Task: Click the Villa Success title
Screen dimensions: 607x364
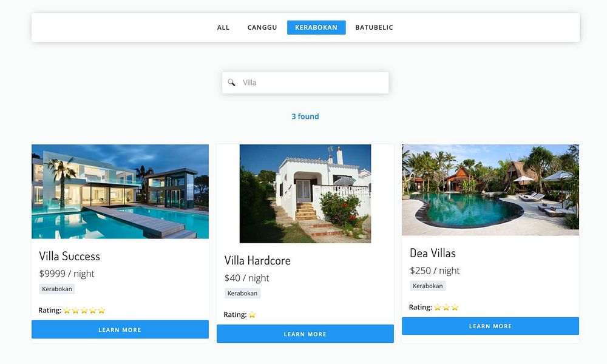Action: [x=70, y=256]
